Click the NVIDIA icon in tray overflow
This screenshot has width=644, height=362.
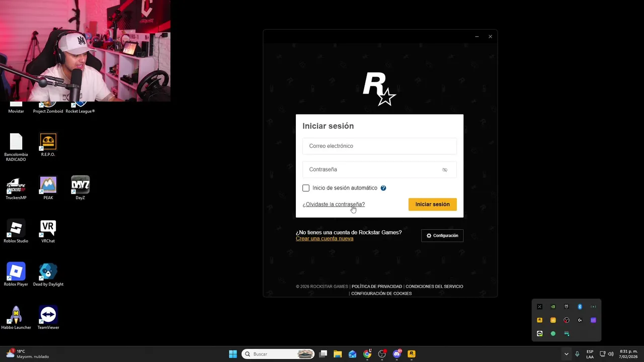(x=553, y=307)
